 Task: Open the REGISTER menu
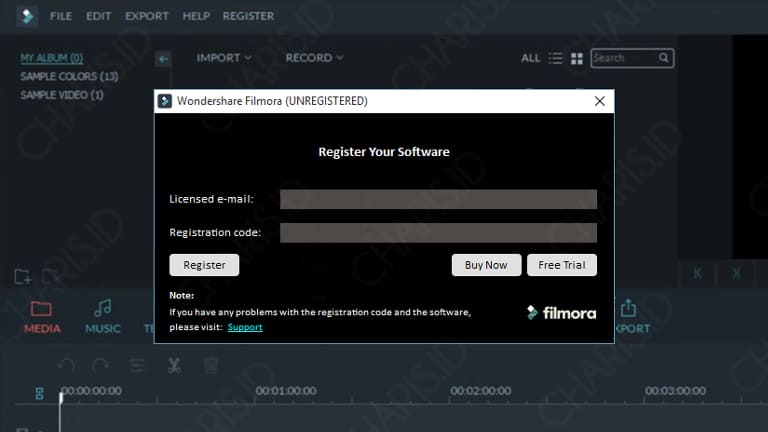click(x=248, y=16)
